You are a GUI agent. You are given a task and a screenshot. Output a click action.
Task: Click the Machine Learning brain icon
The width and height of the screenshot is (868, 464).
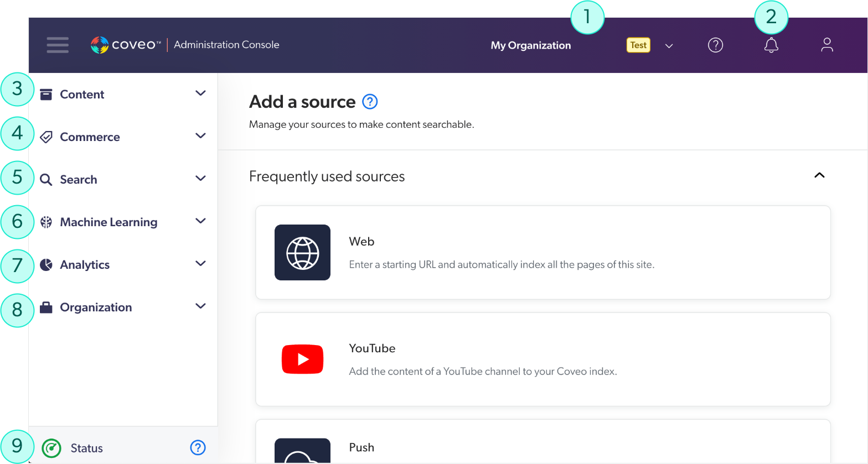coord(46,222)
